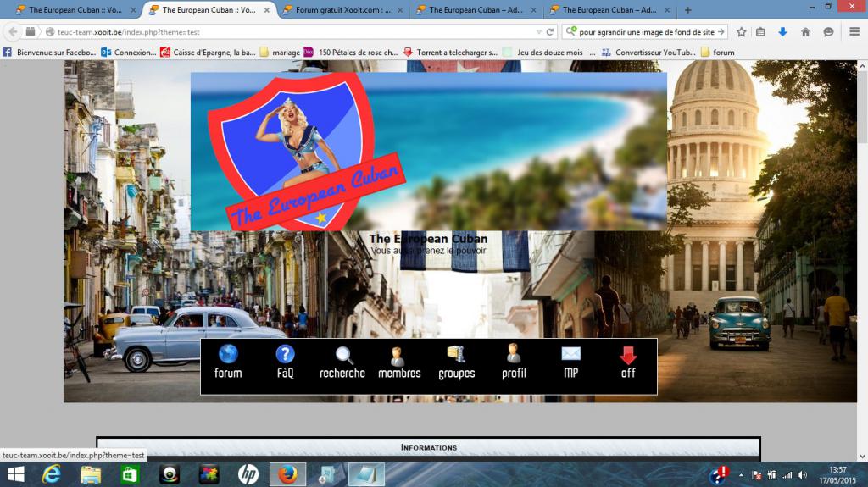The height and width of the screenshot is (487, 868).
Task: Close the Forum gratuit Xooit.com tab
Action: (400, 10)
